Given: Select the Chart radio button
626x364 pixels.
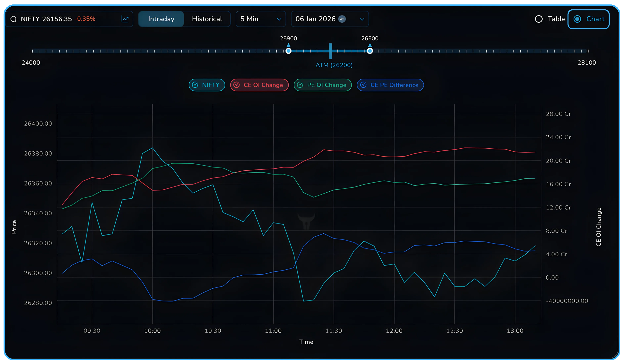Looking at the screenshot, I should (x=578, y=19).
